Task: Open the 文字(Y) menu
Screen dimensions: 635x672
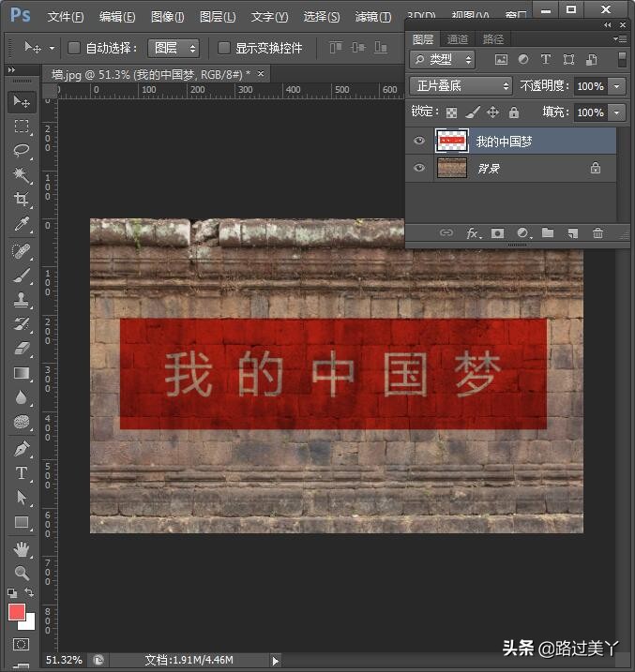Action: coord(269,17)
